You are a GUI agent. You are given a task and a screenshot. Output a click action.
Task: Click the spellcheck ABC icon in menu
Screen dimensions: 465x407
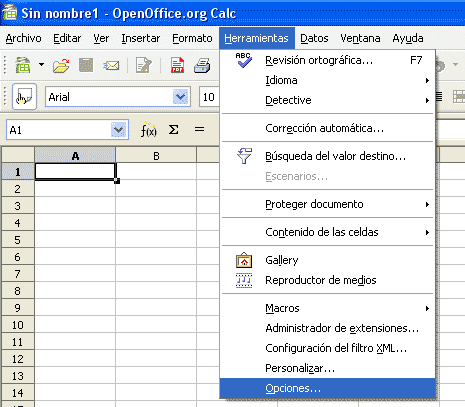tap(244, 60)
